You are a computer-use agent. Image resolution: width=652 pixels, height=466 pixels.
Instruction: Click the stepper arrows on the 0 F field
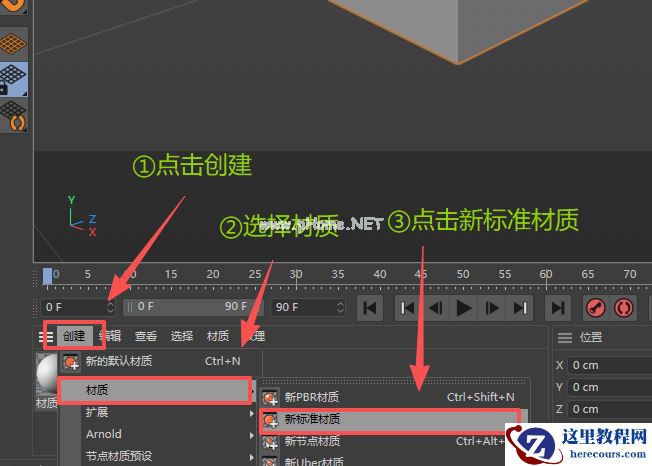click(110, 307)
